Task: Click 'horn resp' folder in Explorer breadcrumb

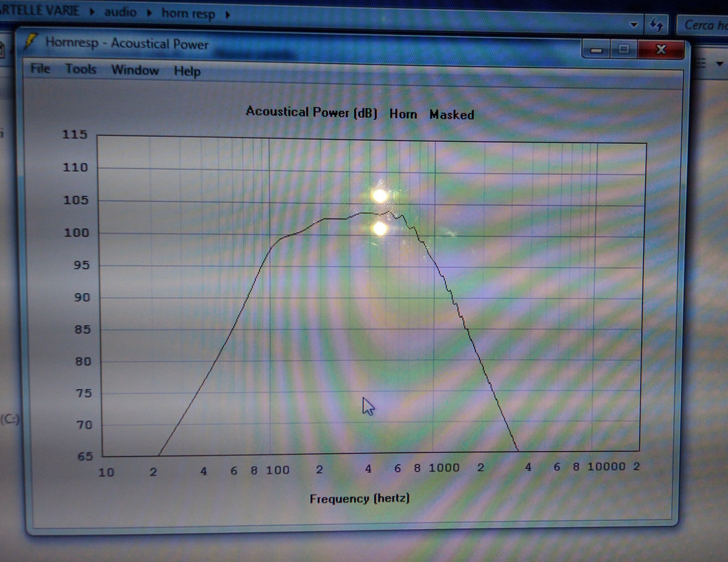Action: pos(188,13)
